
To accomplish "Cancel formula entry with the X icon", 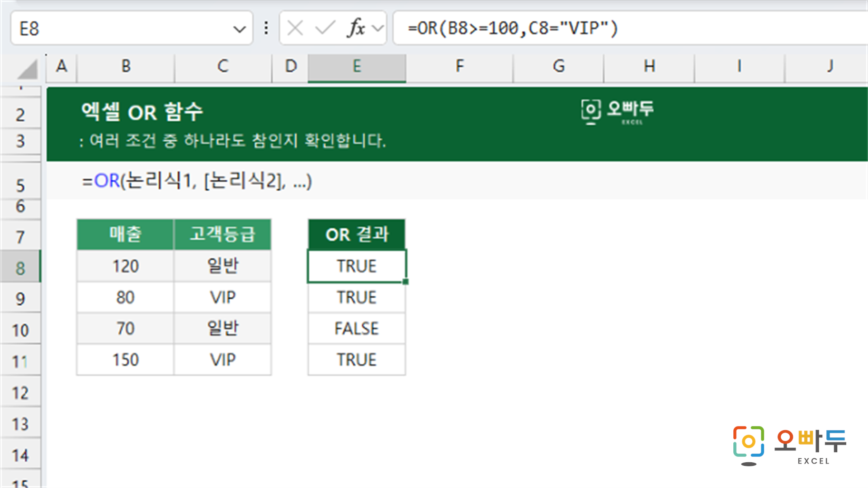I will tap(295, 28).
